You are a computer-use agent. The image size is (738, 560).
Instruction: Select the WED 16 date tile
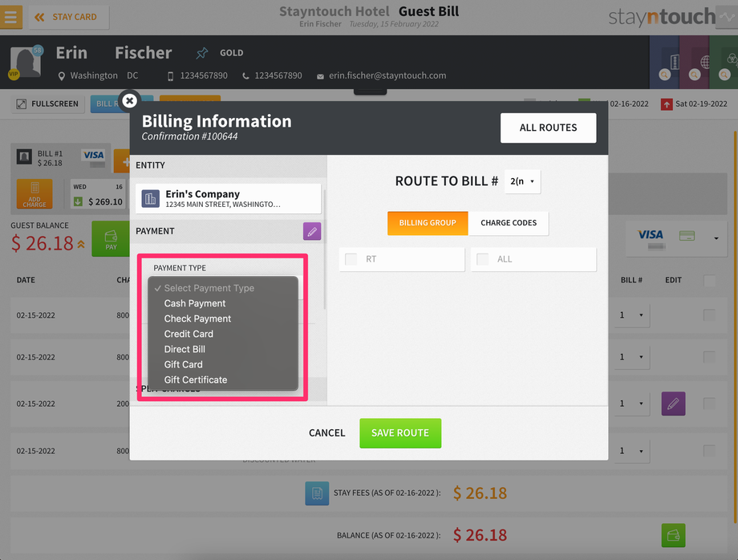(x=97, y=193)
